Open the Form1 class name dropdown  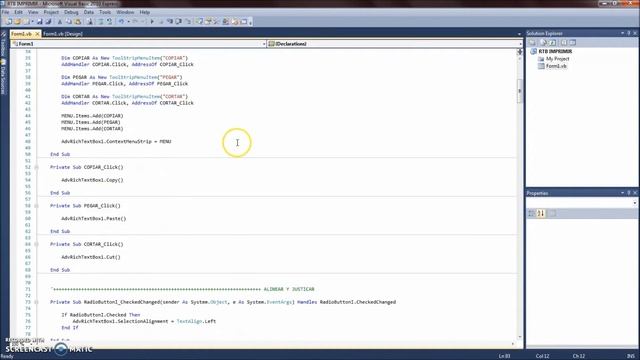click(x=264, y=44)
